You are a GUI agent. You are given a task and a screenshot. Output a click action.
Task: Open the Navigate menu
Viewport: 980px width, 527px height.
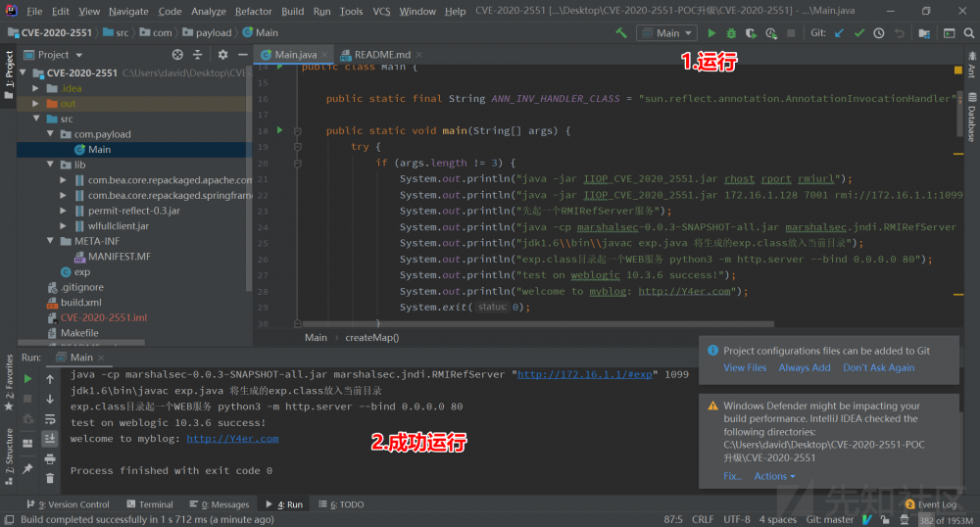click(128, 11)
